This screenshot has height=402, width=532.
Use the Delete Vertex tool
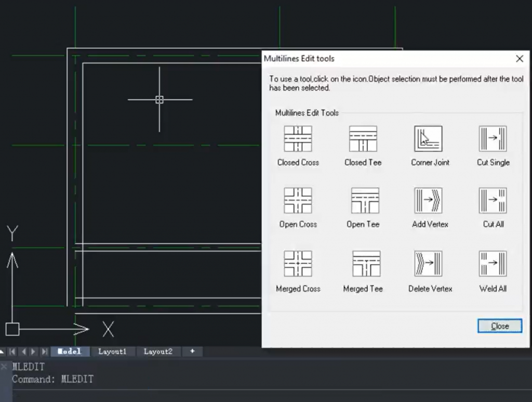coord(428,264)
